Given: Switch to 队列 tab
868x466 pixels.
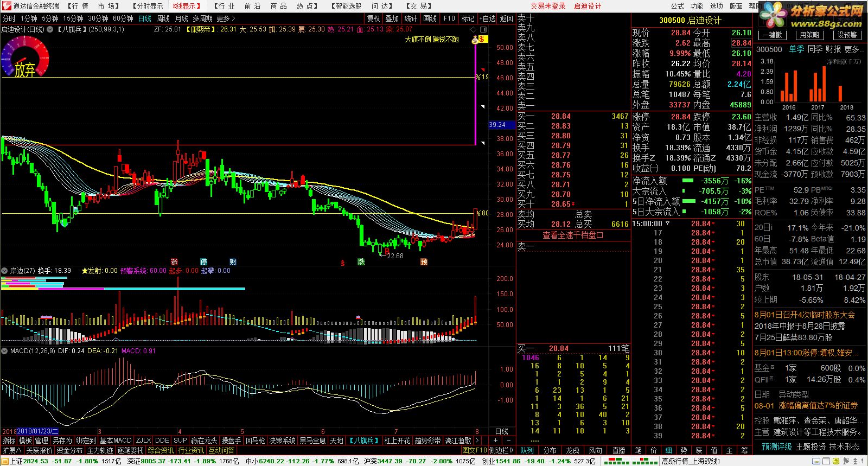Looking at the screenshot, I should (527, 450).
